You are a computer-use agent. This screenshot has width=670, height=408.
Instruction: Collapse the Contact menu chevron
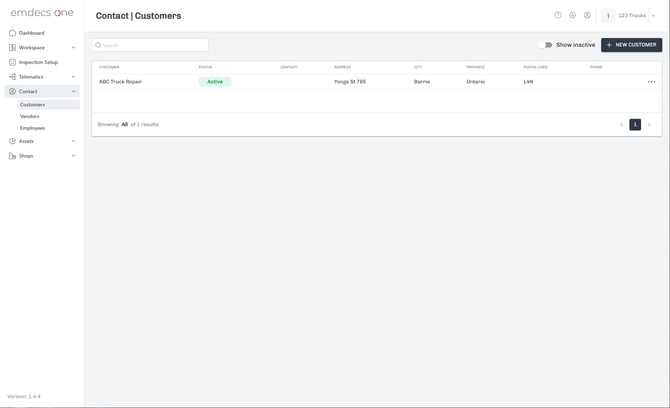click(x=73, y=91)
